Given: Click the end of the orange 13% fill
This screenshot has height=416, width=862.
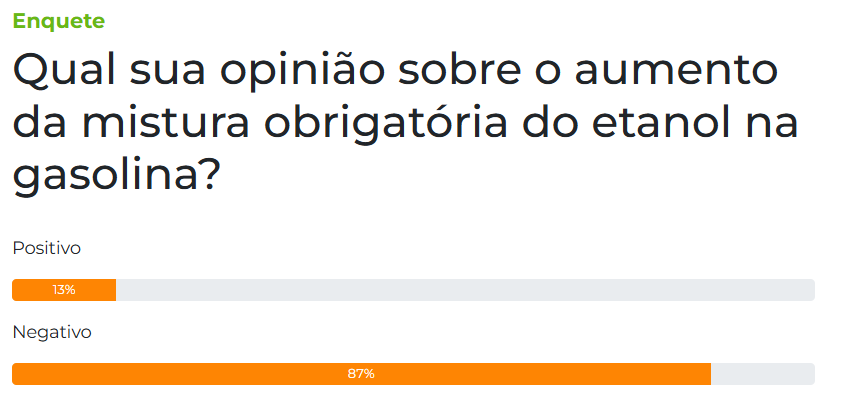Looking at the screenshot, I should [113, 290].
